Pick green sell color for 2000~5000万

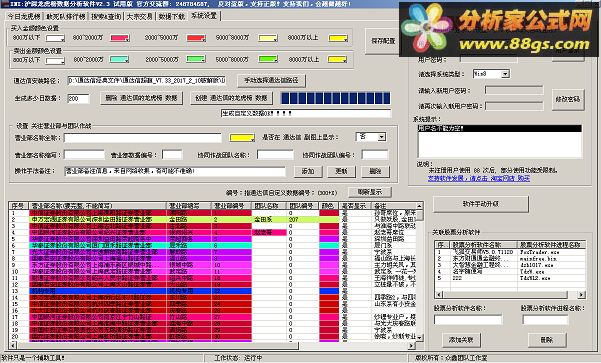pos(196,59)
